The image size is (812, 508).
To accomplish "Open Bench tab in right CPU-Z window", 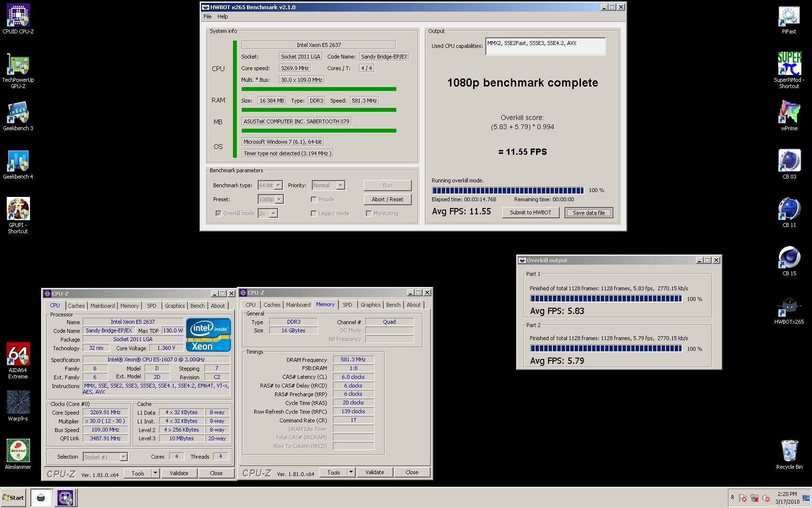I will (393, 305).
